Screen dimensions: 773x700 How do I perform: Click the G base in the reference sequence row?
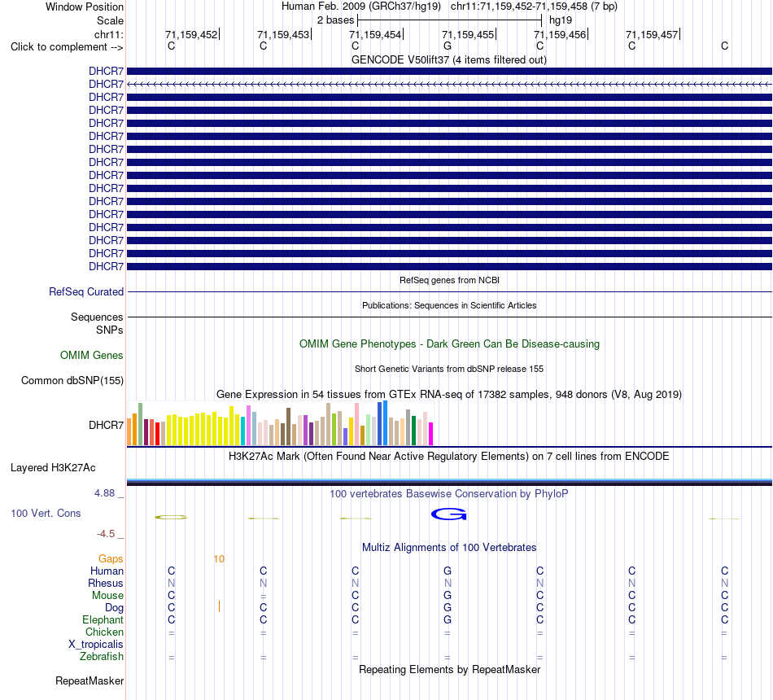tap(448, 46)
